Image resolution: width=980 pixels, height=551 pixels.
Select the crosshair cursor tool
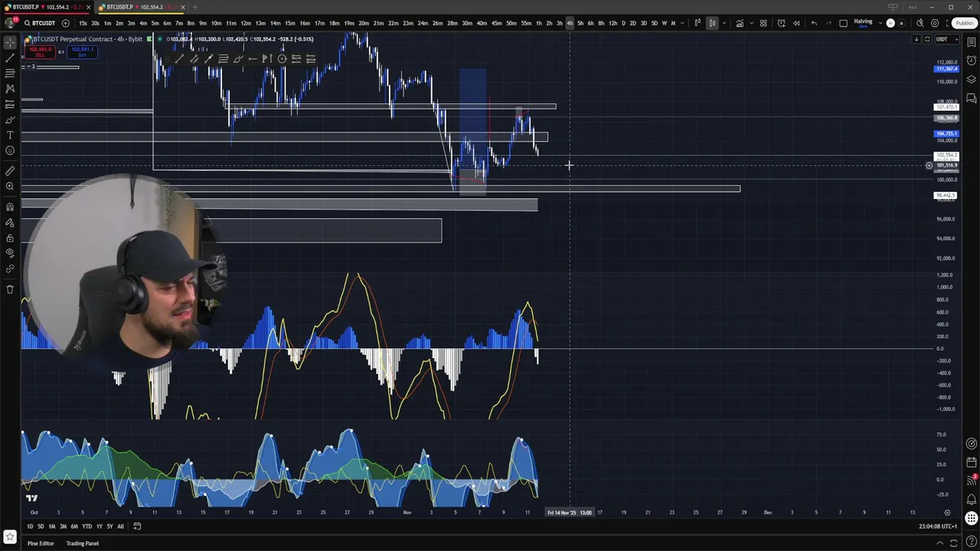click(10, 43)
